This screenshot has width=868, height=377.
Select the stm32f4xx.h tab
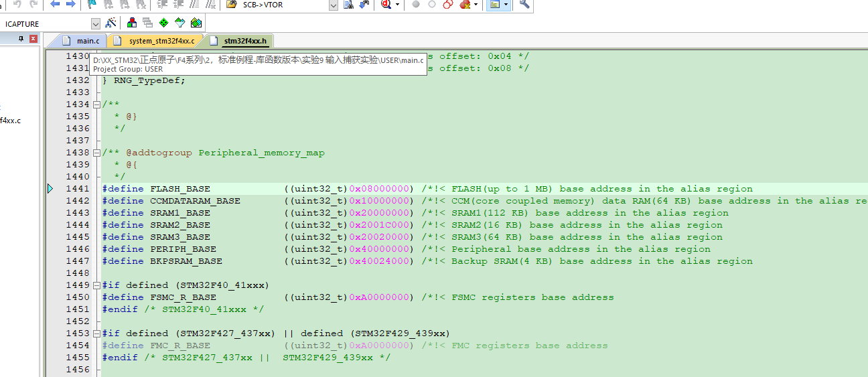(238, 41)
